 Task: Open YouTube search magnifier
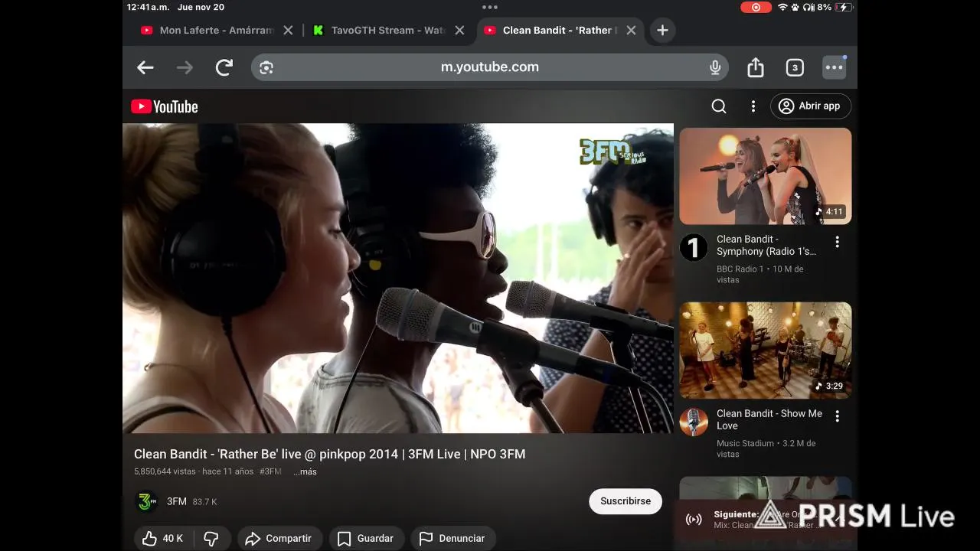coord(719,106)
